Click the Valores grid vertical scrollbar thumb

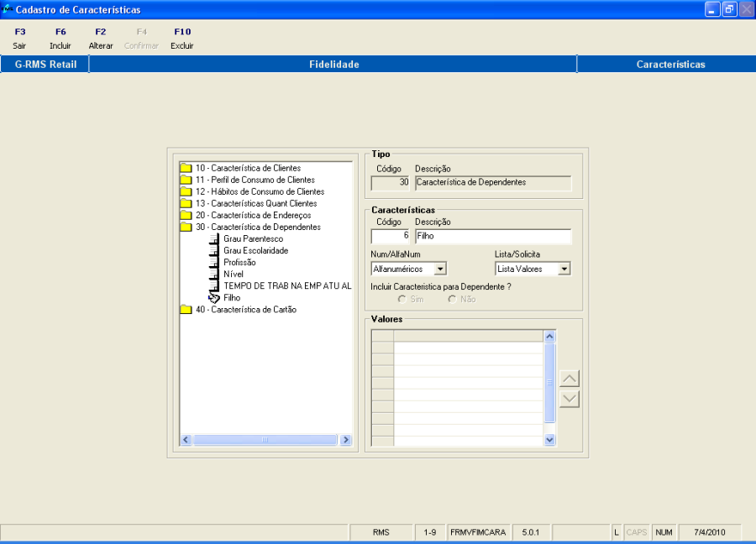tap(549, 383)
